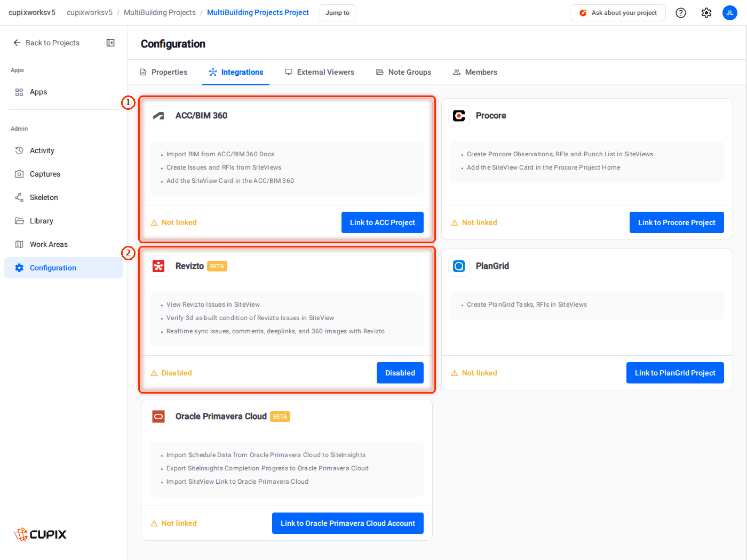Collapse the sidebar panel icon
This screenshot has height=560, width=747.
(110, 43)
